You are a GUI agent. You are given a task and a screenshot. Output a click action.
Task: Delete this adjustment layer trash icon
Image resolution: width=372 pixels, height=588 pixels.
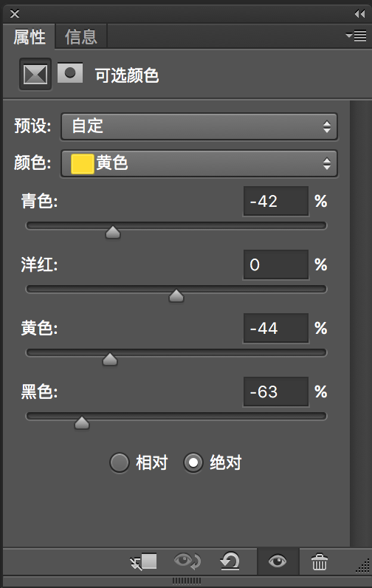(319, 561)
